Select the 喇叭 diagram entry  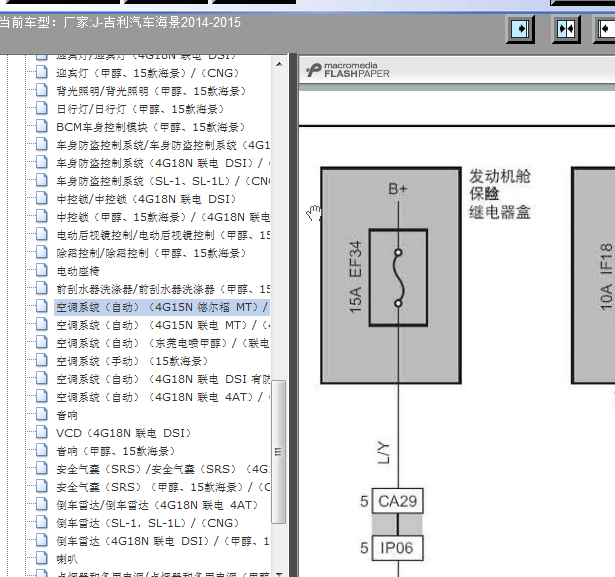point(67,560)
